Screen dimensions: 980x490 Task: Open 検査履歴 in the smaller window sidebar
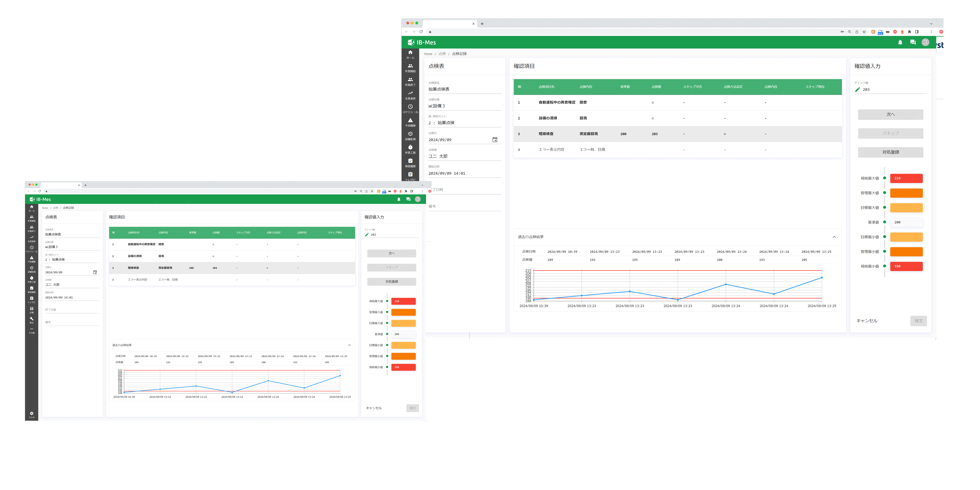coord(32,290)
